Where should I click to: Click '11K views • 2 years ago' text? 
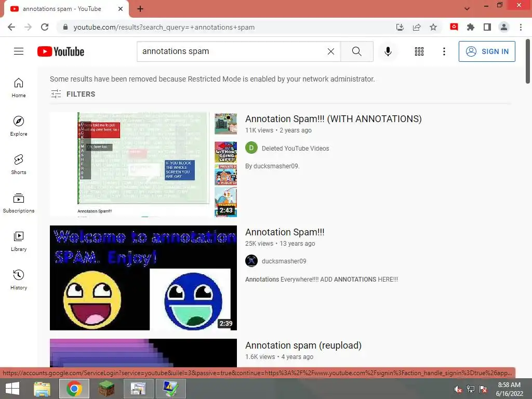coord(278,130)
